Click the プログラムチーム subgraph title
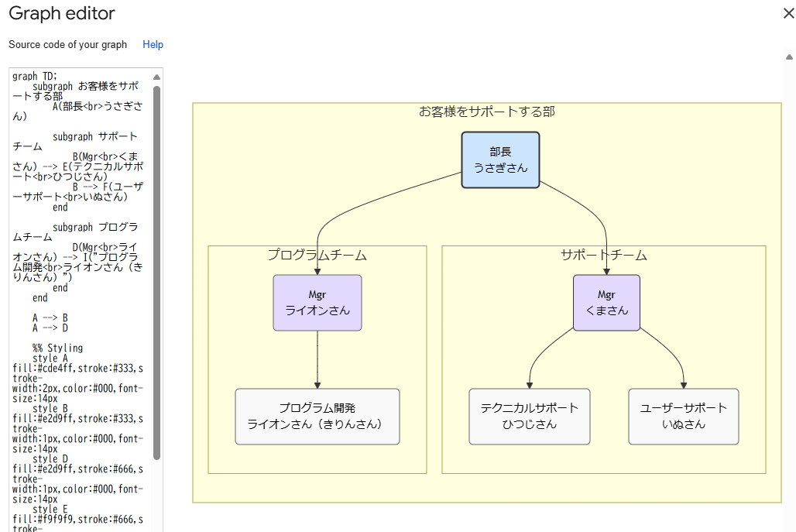Screen dimensions: 796x532 (x=317, y=255)
